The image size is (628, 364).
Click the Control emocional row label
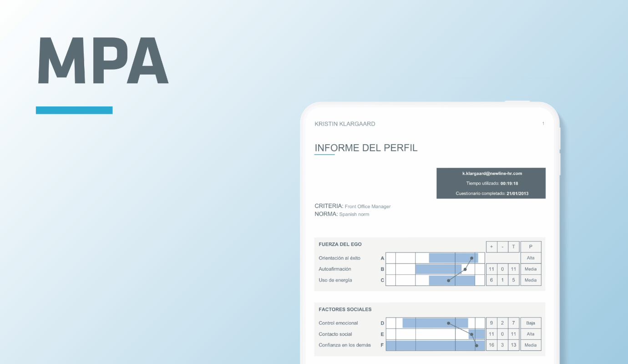click(x=338, y=323)
